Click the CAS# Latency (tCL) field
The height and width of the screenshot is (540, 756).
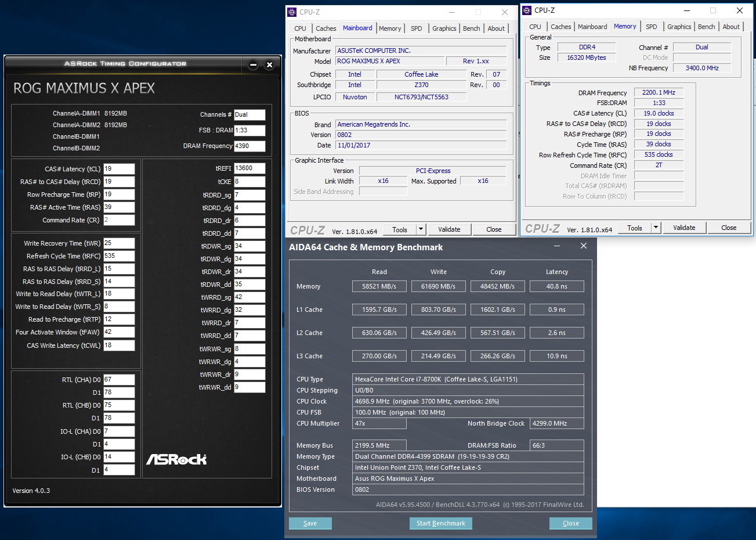pyautogui.click(x=119, y=169)
